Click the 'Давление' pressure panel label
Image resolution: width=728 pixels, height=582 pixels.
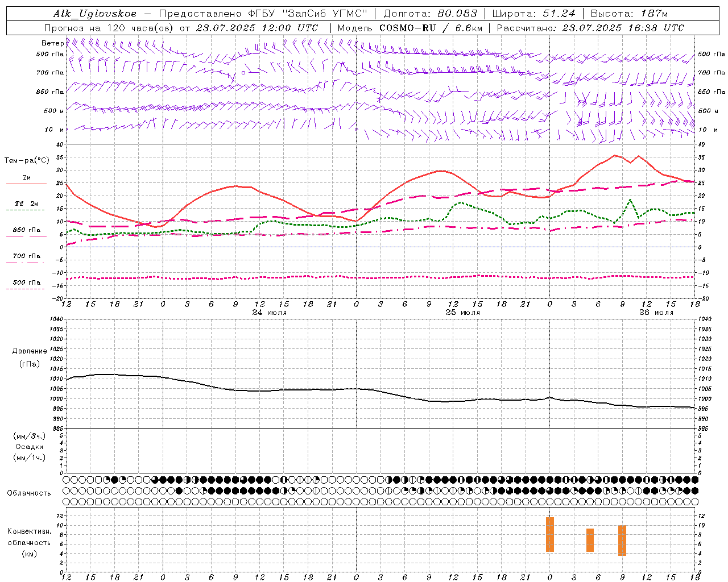30,351
